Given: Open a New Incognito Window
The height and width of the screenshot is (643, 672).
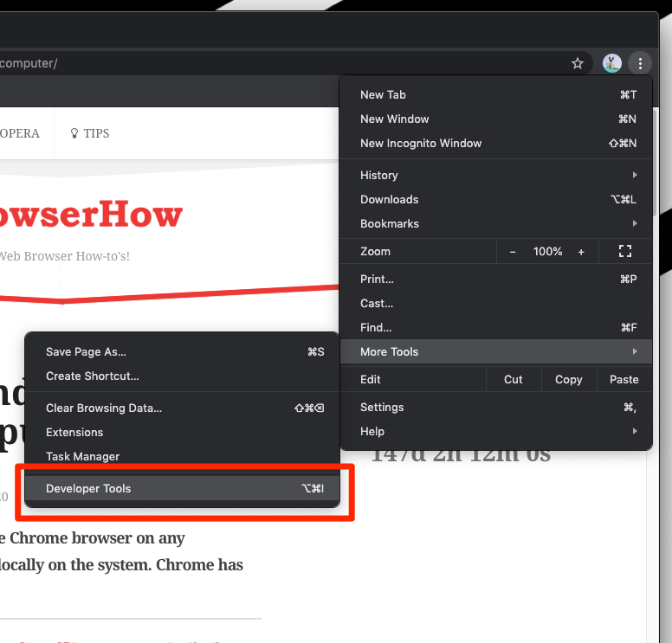Looking at the screenshot, I should [496, 143].
